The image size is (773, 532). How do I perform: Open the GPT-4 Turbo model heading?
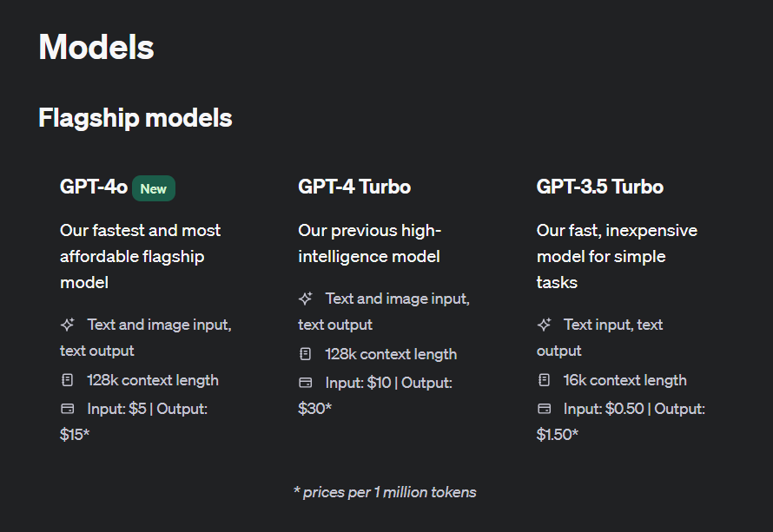[x=354, y=187]
